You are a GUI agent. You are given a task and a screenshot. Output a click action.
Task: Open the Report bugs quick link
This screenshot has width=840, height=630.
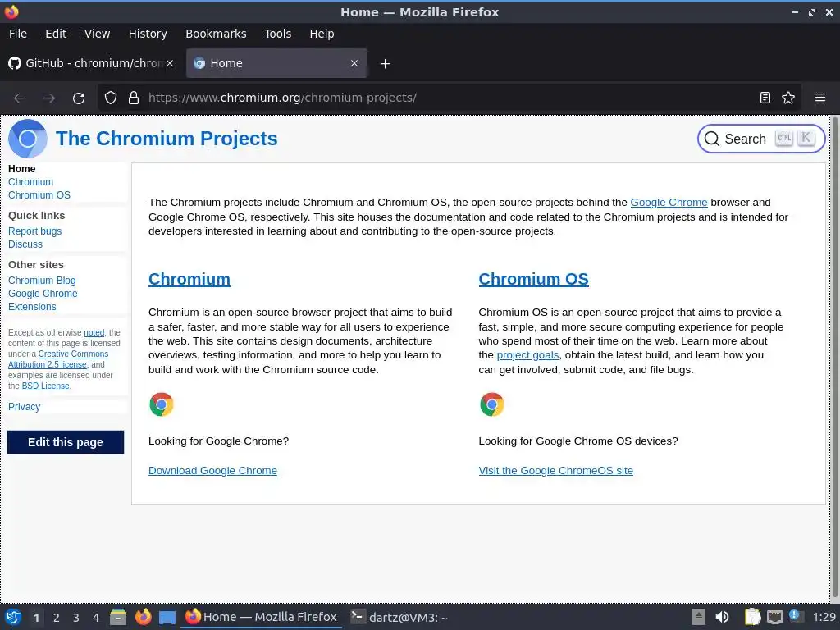coord(34,231)
